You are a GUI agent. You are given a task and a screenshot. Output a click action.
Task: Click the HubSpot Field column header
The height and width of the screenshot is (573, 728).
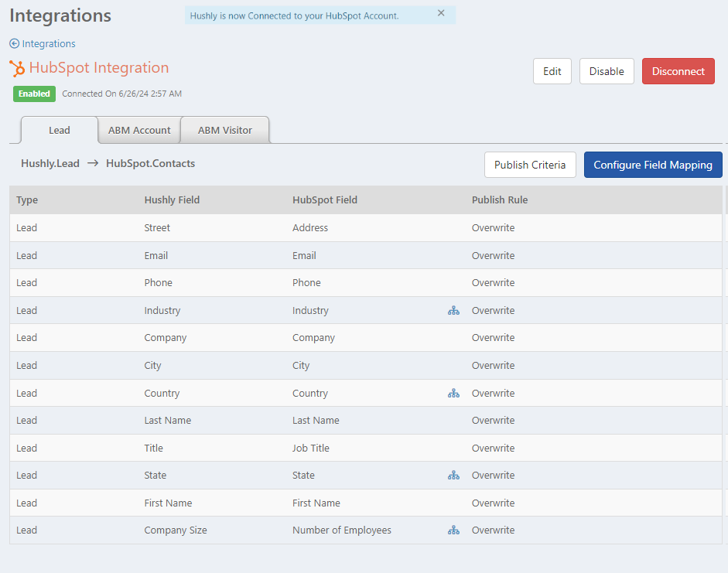coord(324,200)
